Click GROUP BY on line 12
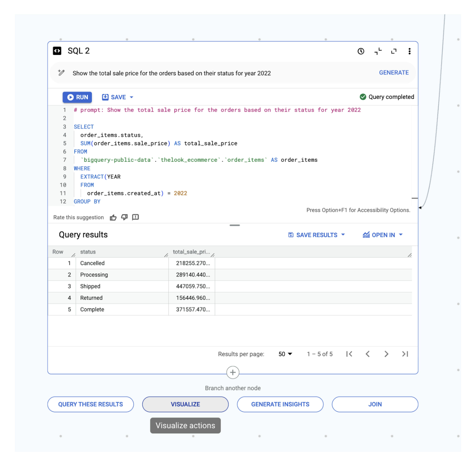This screenshot has height=467, width=476. (87, 202)
